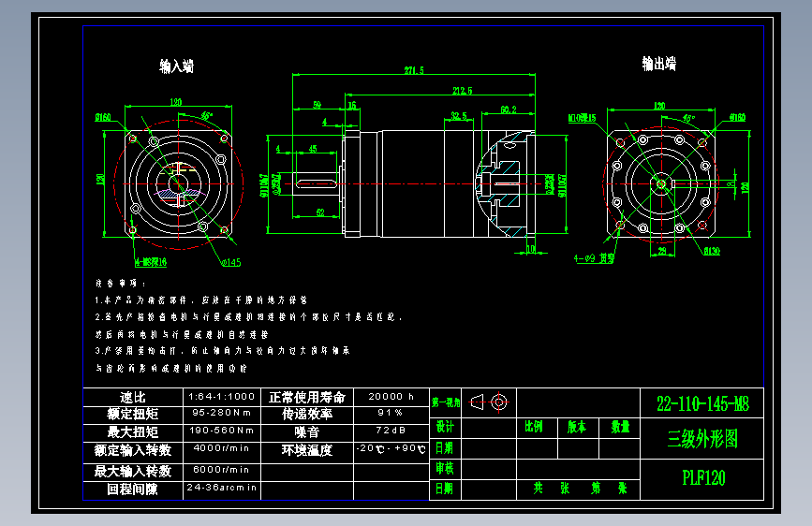Select the '最大扭矩' table cell
The width and height of the screenshot is (812, 526).
tap(133, 431)
